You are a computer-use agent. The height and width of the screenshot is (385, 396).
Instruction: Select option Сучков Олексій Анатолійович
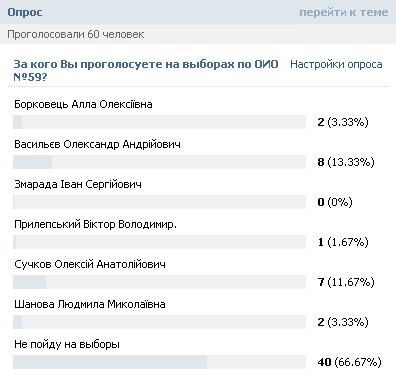pos(90,264)
